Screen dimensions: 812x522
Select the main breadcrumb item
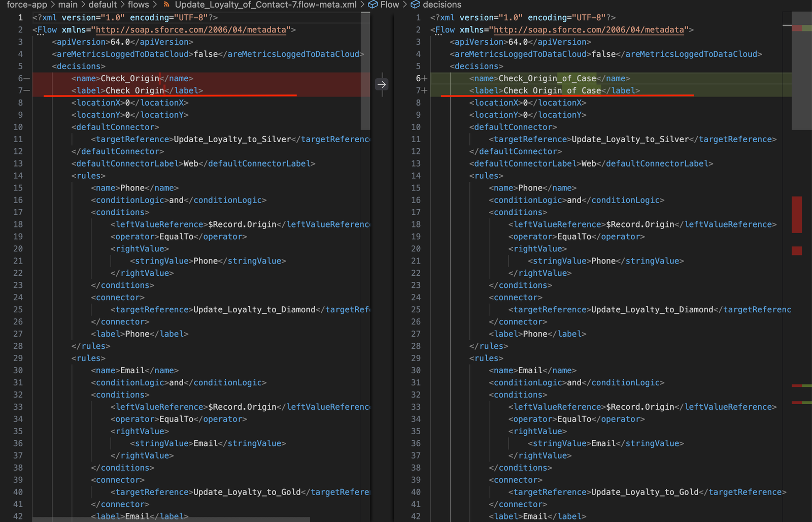67,5
